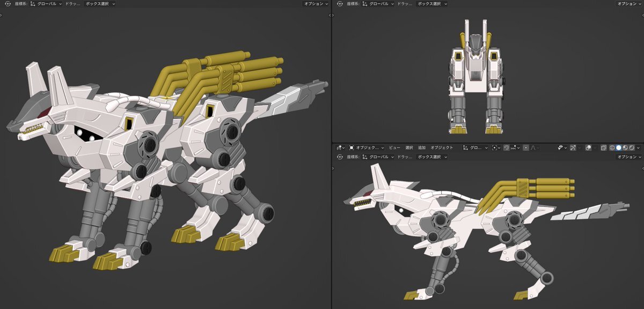This screenshot has height=309, width=644.
Task: Click tool settings icon in front-view viewport
Action: click(x=339, y=3)
